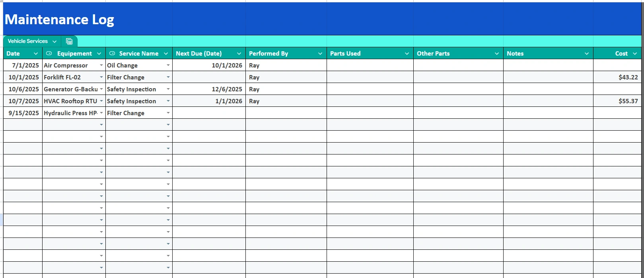Click the Hydraulic Press equipment chip

coord(70,113)
